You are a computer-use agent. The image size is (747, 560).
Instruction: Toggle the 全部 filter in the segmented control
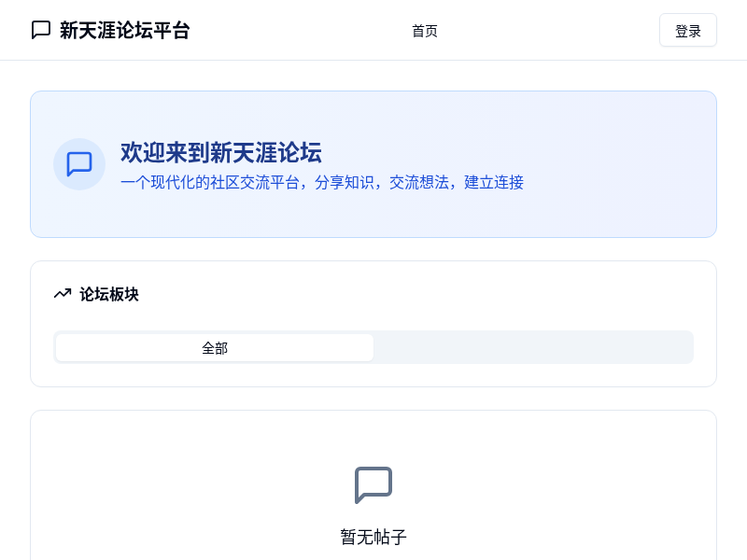214,347
